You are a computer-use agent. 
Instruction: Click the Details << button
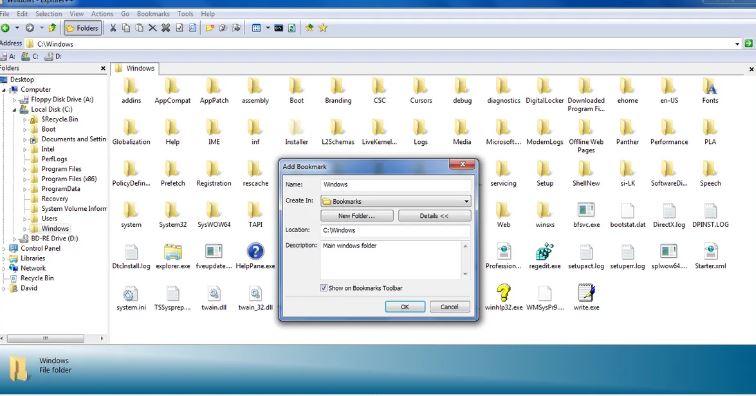[434, 216]
